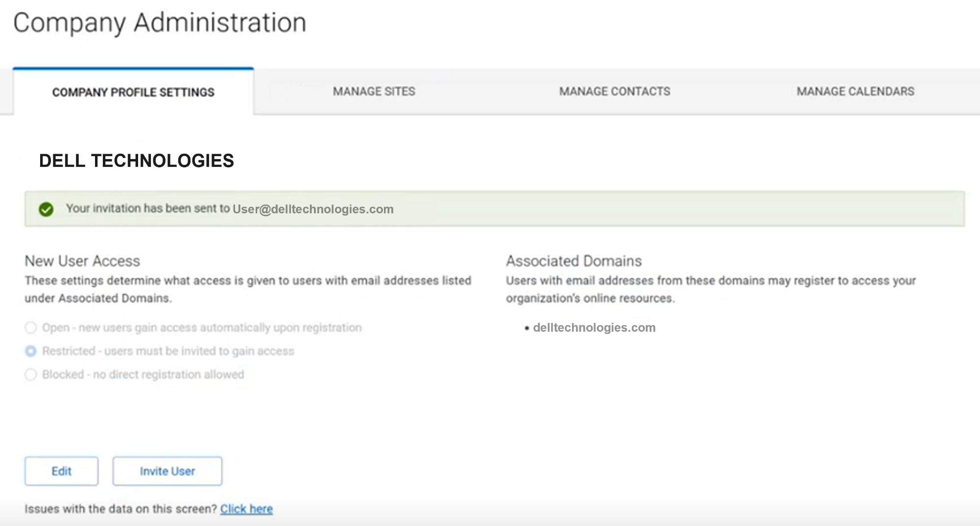Click the Edit button
This screenshot has width=980, height=526.
click(61, 471)
